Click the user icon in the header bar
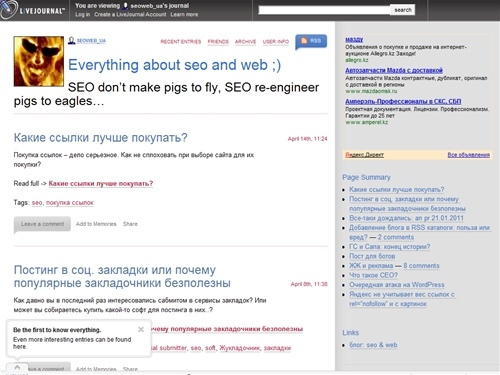The image size is (500, 375). pos(125,6)
